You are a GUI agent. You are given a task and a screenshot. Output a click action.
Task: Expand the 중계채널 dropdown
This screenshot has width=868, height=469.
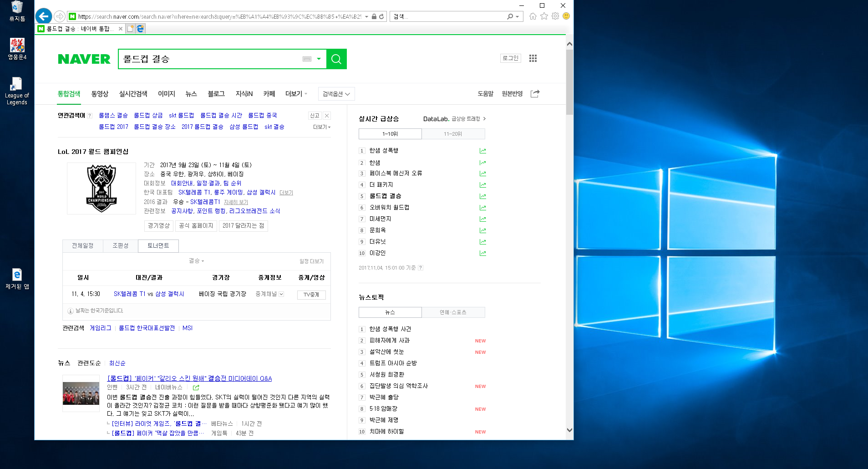[x=269, y=294]
